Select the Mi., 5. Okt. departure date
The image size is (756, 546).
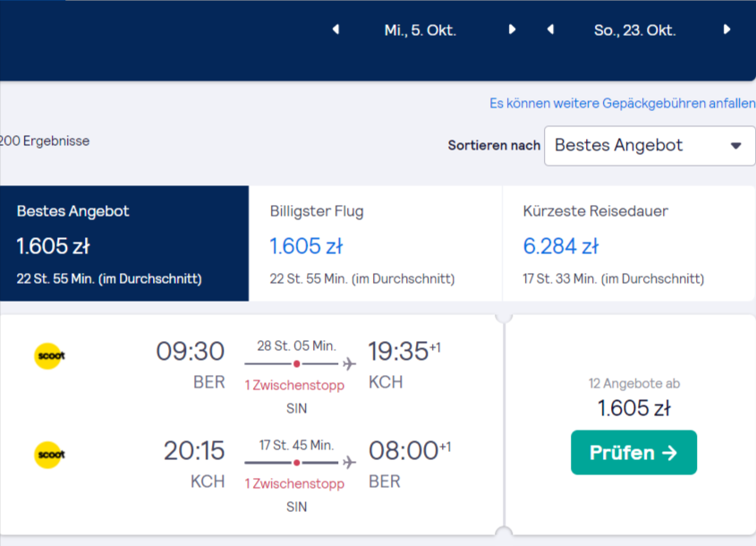pos(420,30)
